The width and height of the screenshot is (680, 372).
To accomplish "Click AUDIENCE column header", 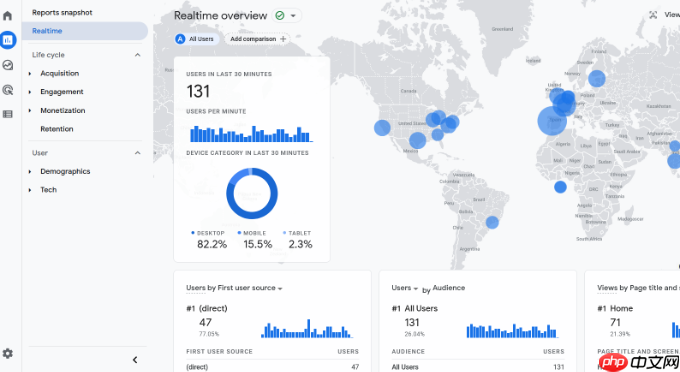I will [408, 352].
